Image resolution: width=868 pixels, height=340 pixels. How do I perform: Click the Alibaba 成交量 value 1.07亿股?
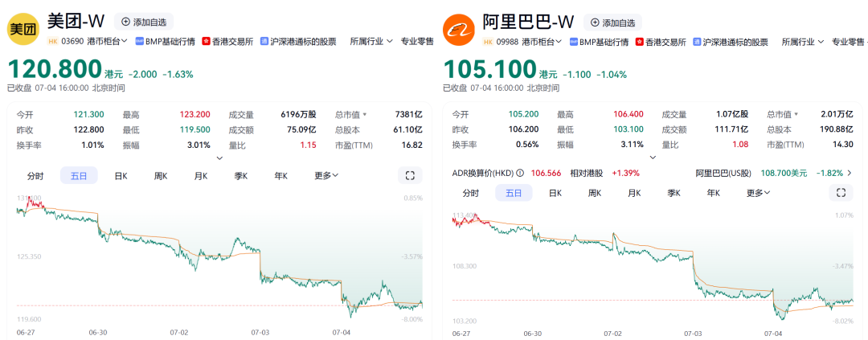tap(732, 114)
